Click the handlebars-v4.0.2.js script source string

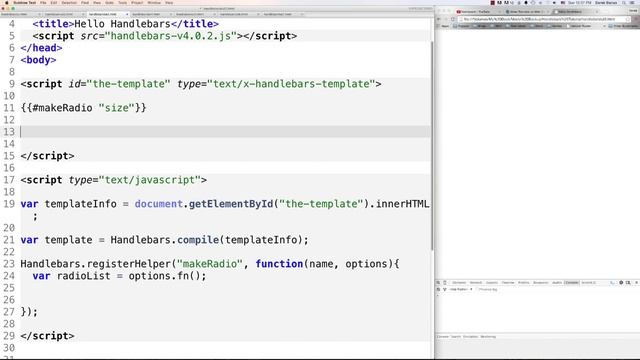click(x=174, y=36)
